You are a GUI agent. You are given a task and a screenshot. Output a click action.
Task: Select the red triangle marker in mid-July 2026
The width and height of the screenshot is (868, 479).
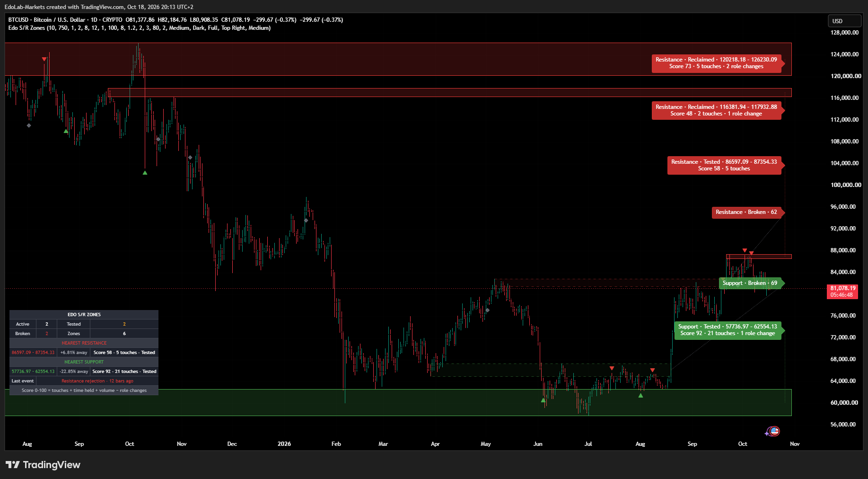[612, 368]
